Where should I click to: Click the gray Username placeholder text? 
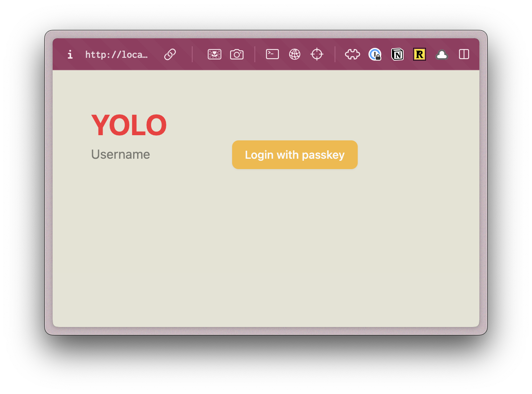pyautogui.click(x=120, y=154)
